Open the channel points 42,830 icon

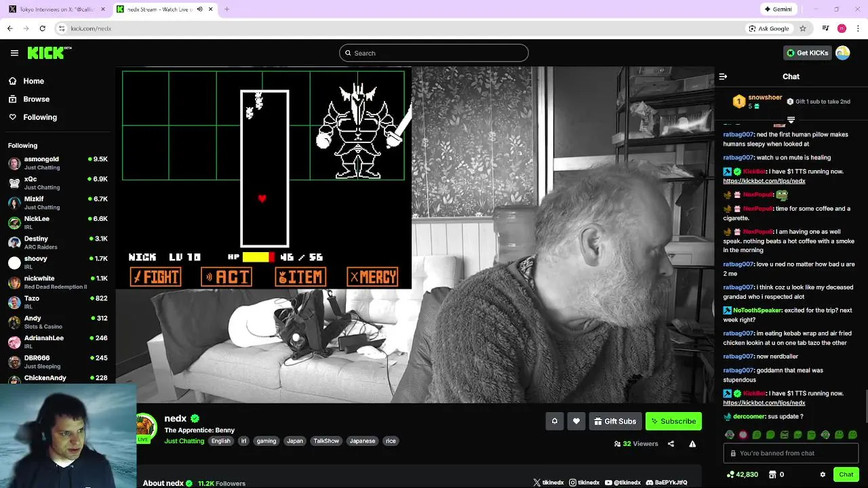tap(730, 474)
